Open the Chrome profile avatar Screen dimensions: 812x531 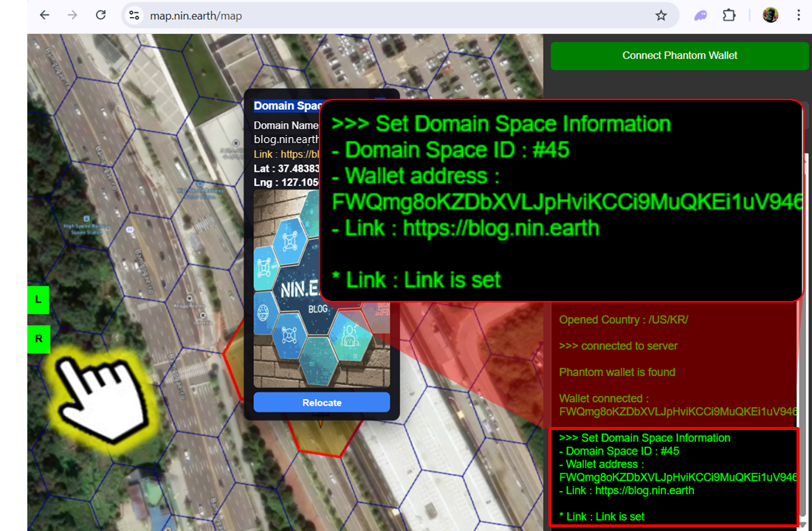[770, 15]
